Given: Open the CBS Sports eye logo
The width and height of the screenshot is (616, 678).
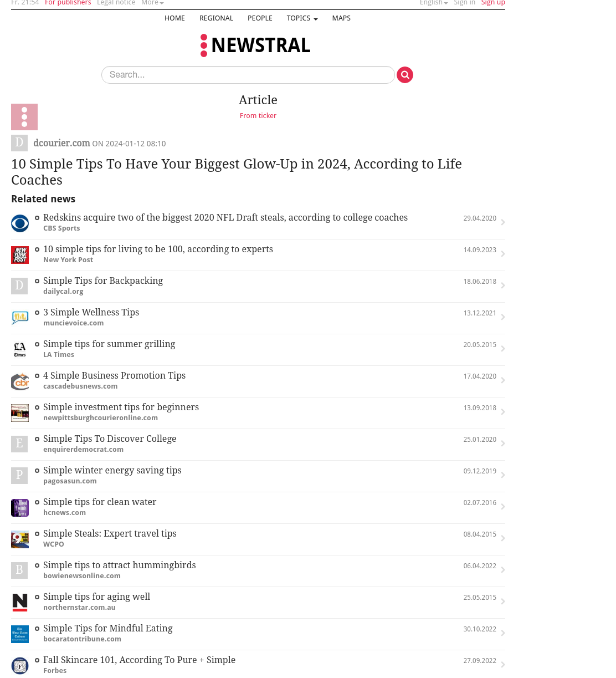Looking at the screenshot, I should 20,223.
